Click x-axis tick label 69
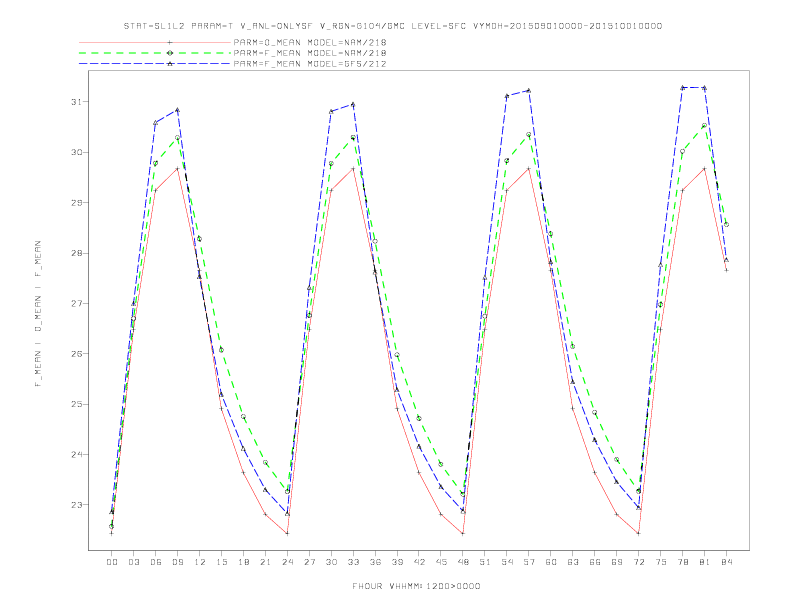792x612 pixels. [x=617, y=562]
